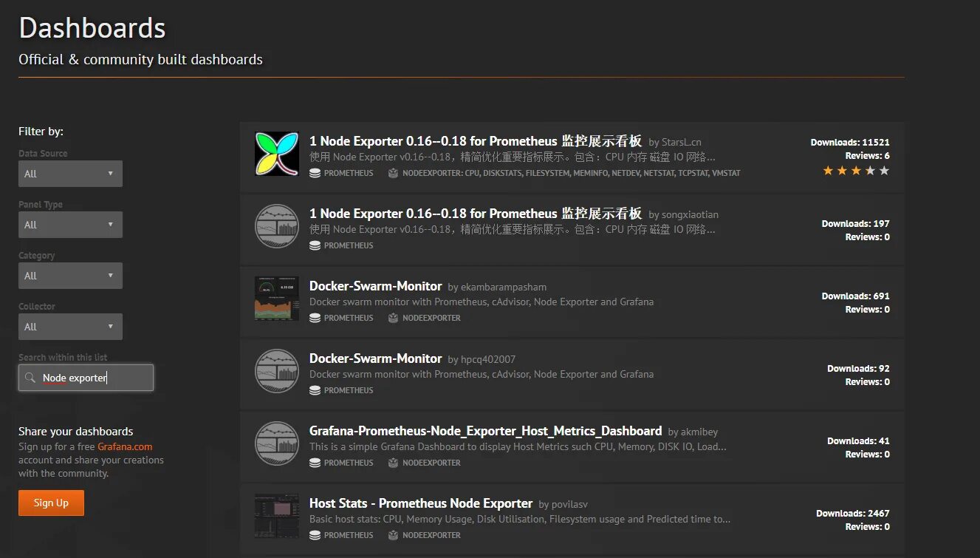Click author name 'by hpcq402007'

click(x=482, y=359)
